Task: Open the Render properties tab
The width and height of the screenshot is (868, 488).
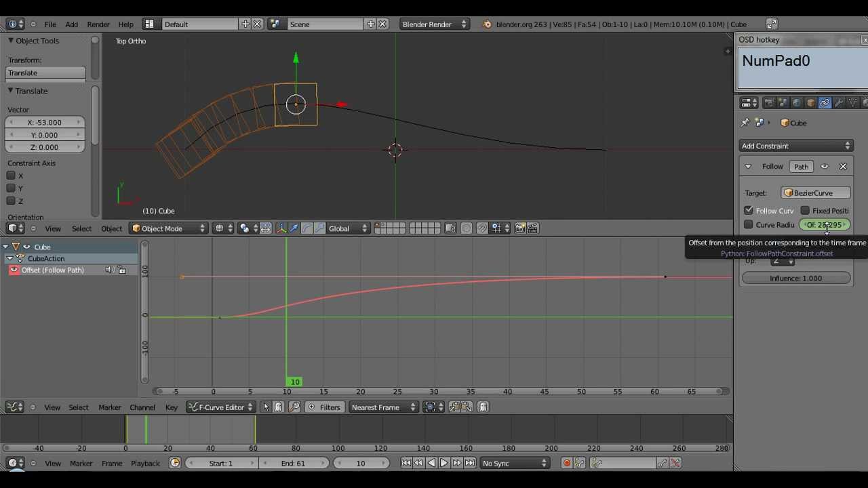Action: [x=768, y=103]
